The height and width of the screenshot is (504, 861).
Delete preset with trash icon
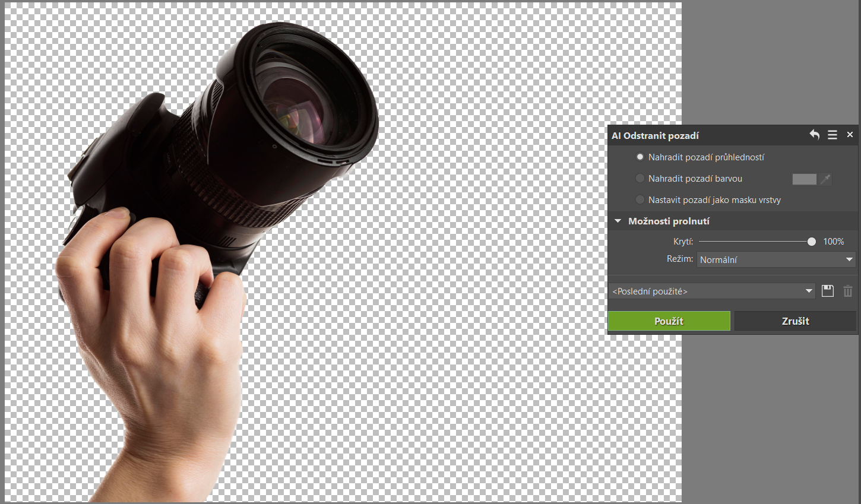click(x=848, y=291)
